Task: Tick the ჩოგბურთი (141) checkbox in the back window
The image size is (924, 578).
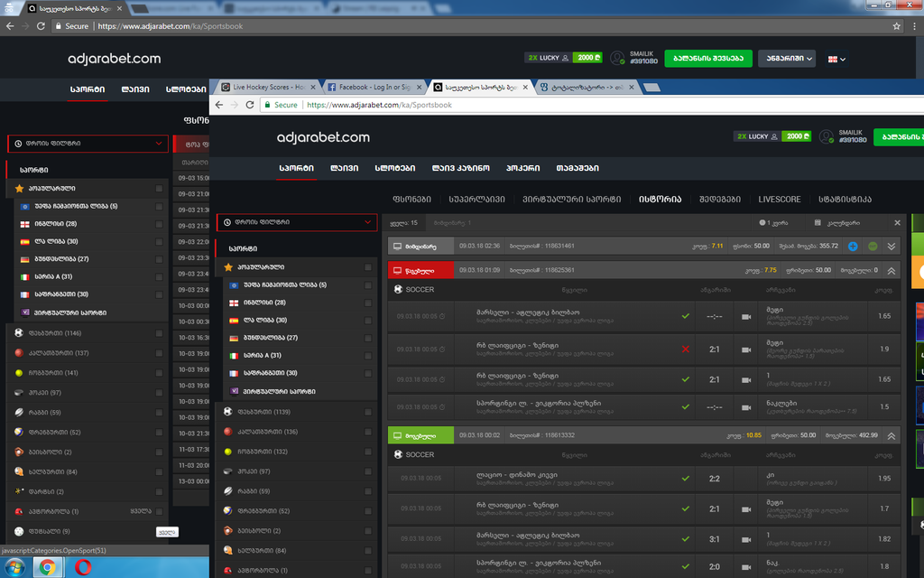Action: pos(159,373)
